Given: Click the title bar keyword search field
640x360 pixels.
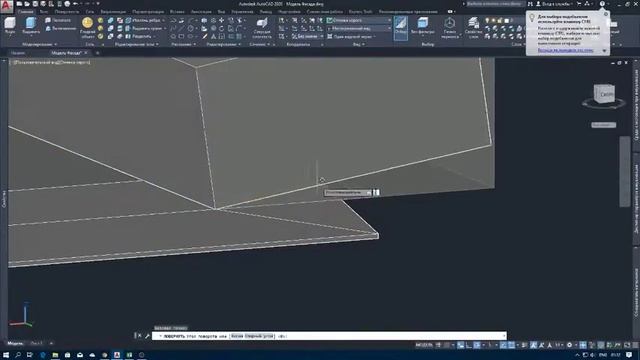Looking at the screenshot, I should [495, 4].
